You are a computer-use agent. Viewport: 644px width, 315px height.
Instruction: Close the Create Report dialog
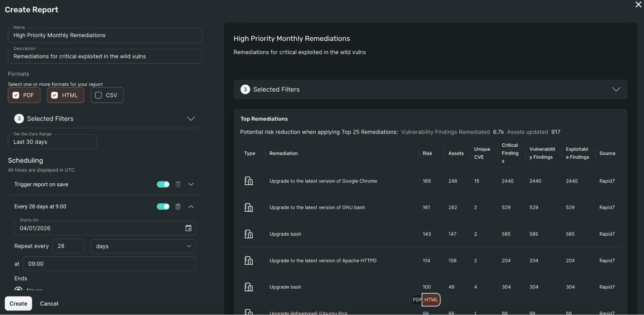[638, 5]
